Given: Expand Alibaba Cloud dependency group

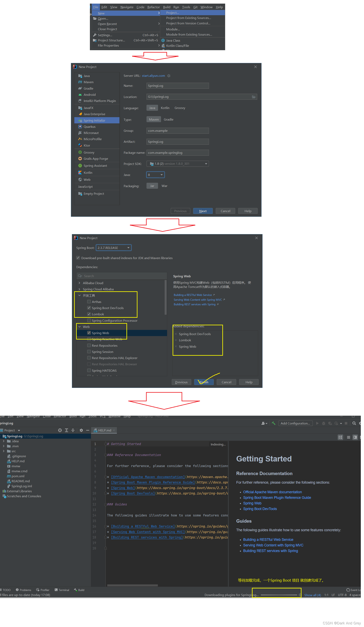Looking at the screenshot, I should tap(79, 283).
